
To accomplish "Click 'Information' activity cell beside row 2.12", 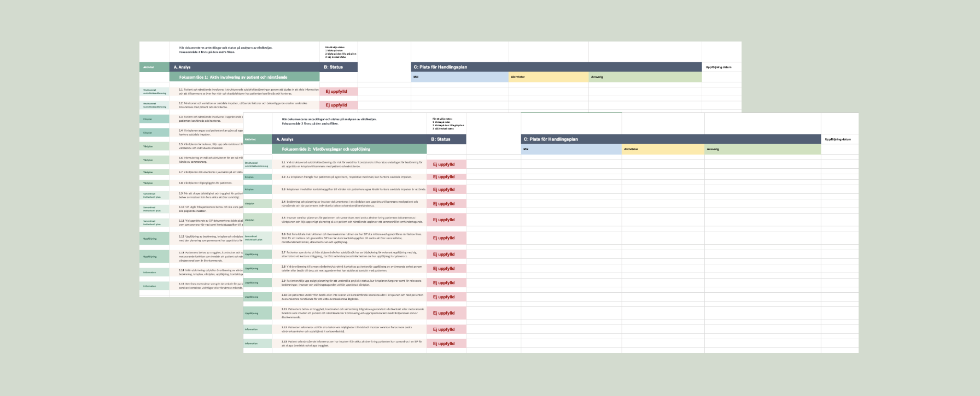I will [x=258, y=329].
